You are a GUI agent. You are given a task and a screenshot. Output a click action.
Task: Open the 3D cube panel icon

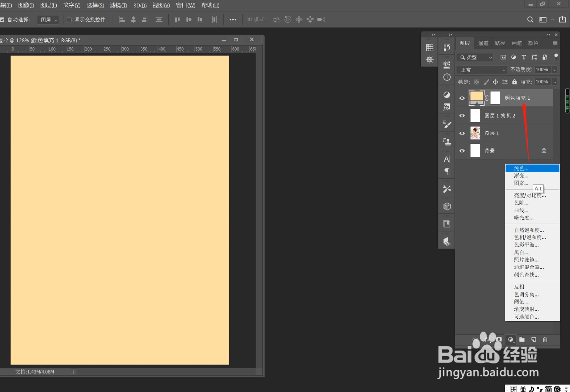coord(447,207)
